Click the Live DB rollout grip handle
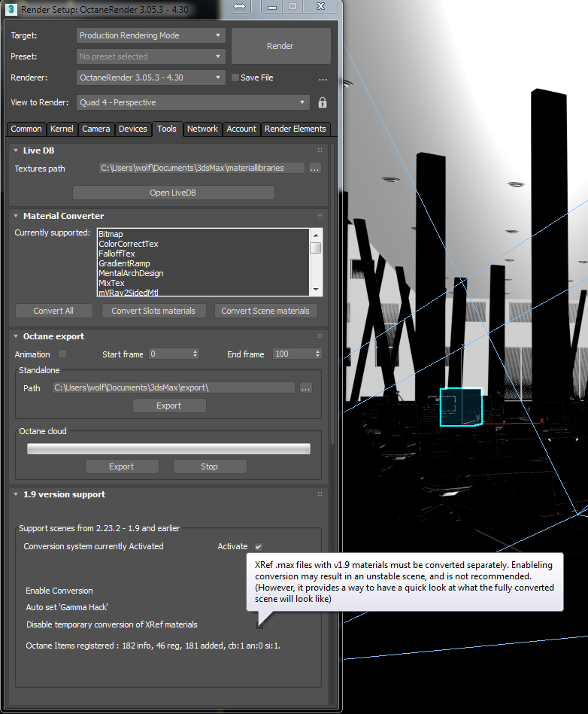588x714 pixels. pyautogui.click(x=320, y=150)
